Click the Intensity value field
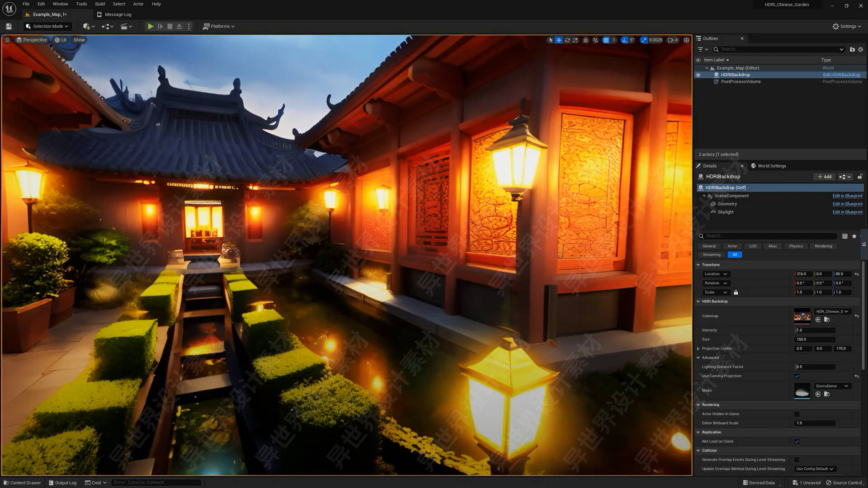Image resolution: width=868 pixels, height=488 pixels. [x=815, y=330]
